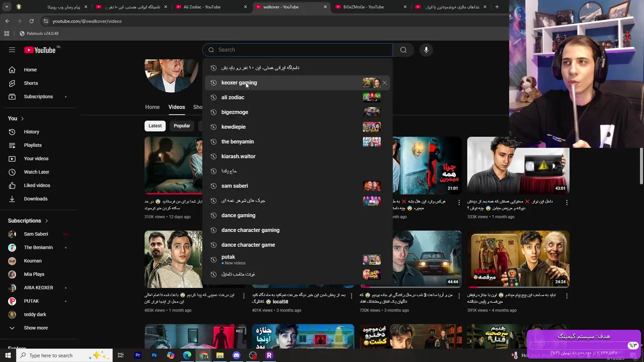The width and height of the screenshot is (644, 362).
Task: Select the 'bigezmoge' suggestion
Action: click(297, 112)
